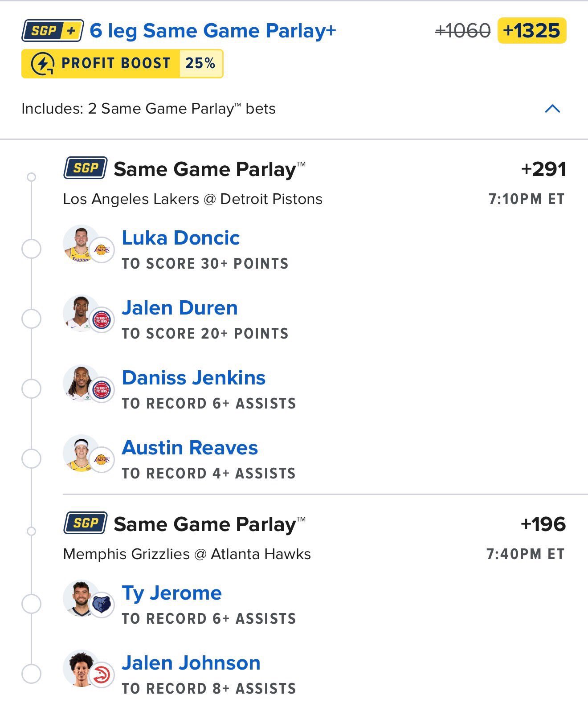This screenshot has width=588, height=707.
Task: Click the boosted +1325 odds badge
Action: [x=531, y=31]
